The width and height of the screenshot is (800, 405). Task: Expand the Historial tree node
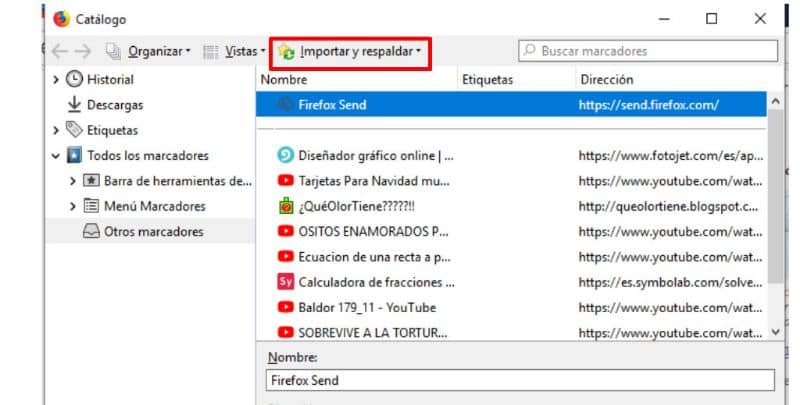click(x=56, y=80)
